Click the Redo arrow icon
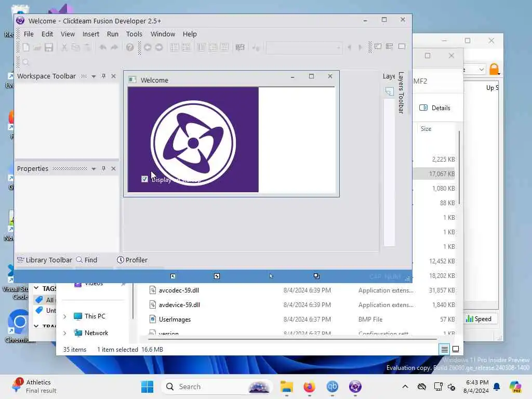 pyautogui.click(x=114, y=47)
